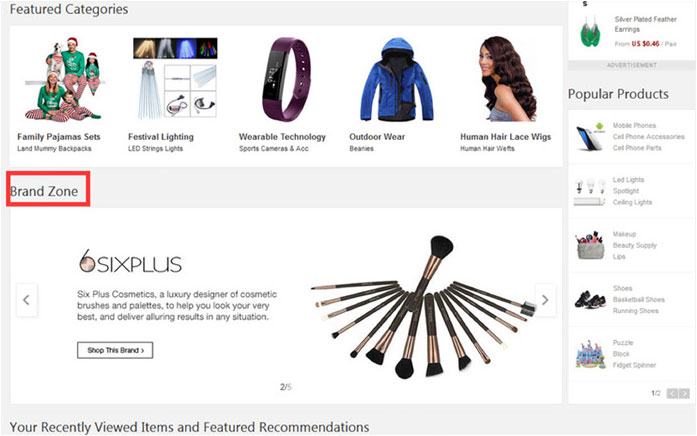Open Family Pajamas Sets category
This screenshot has width=697, height=436.
(59, 137)
